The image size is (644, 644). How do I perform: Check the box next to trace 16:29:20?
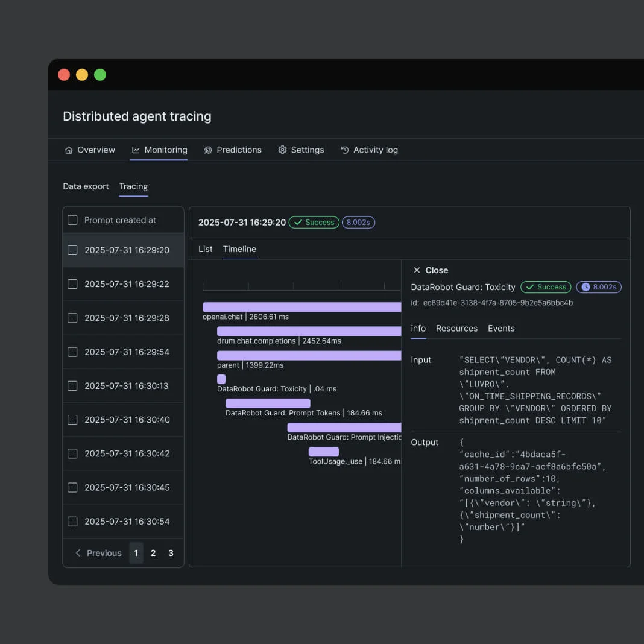[x=72, y=250]
